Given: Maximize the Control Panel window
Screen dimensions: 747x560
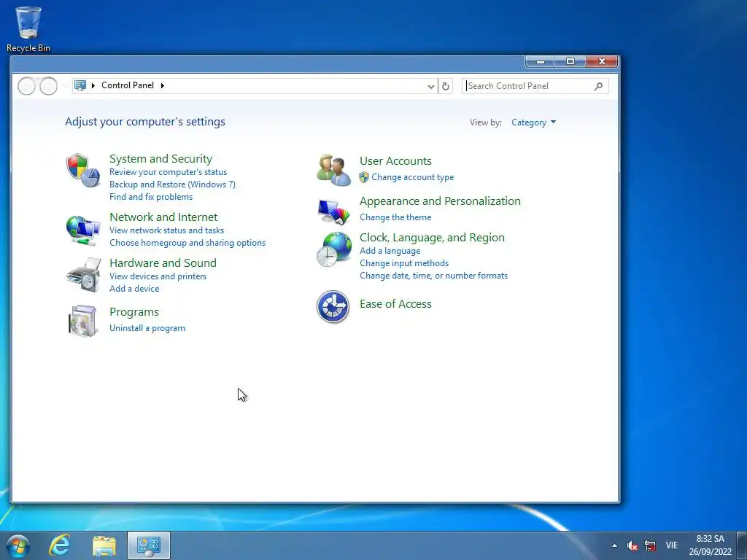Looking at the screenshot, I should tap(570, 61).
